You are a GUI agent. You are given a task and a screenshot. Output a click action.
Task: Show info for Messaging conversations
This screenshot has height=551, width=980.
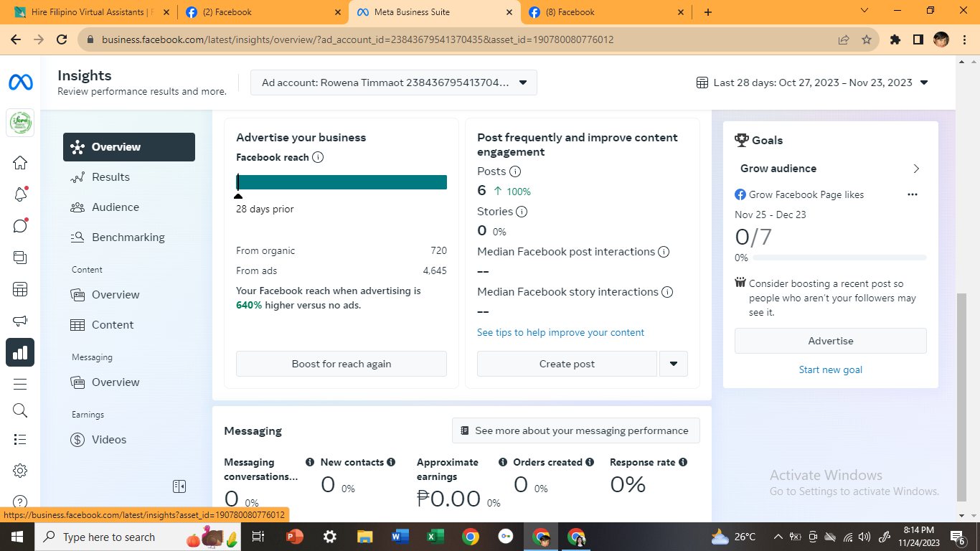[310, 463]
